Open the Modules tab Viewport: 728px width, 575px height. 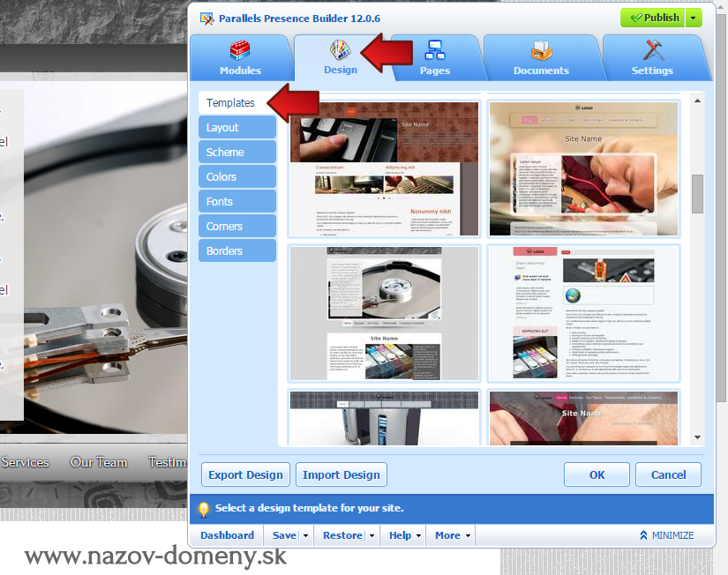click(x=240, y=58)
